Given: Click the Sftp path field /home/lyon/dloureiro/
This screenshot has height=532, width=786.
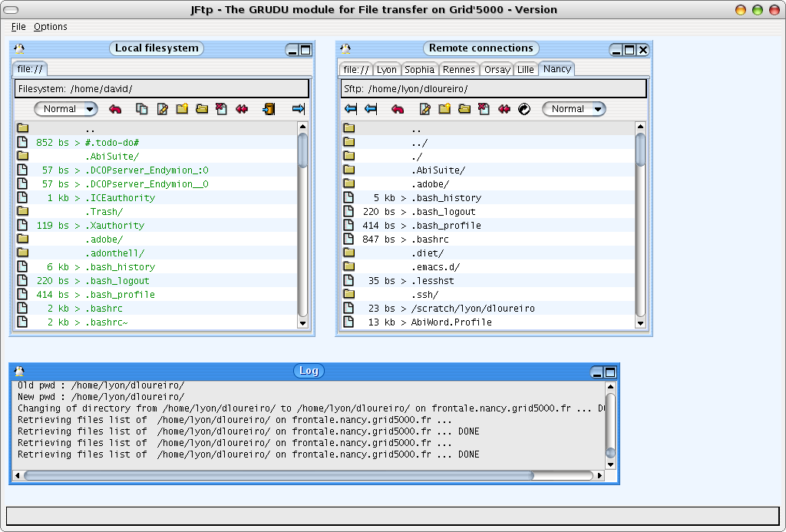Looking at the screenshot, I should pyautogui.click(x=494, y=89).
